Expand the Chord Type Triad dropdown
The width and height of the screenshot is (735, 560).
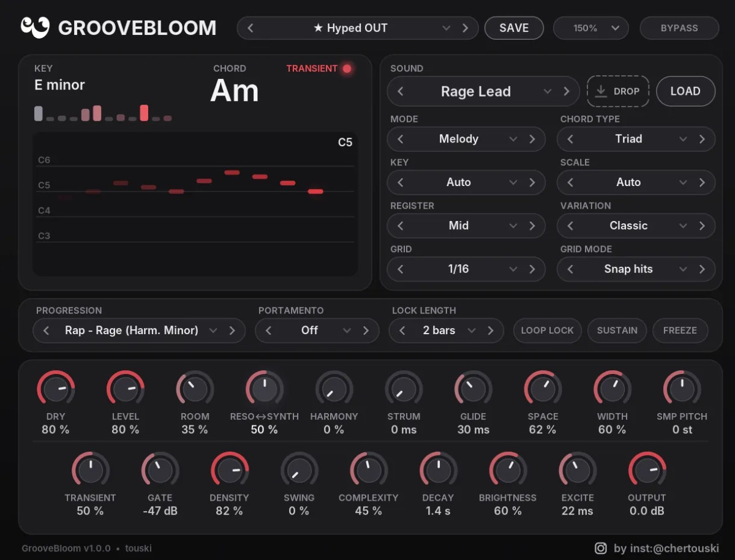tap(683, 139)
